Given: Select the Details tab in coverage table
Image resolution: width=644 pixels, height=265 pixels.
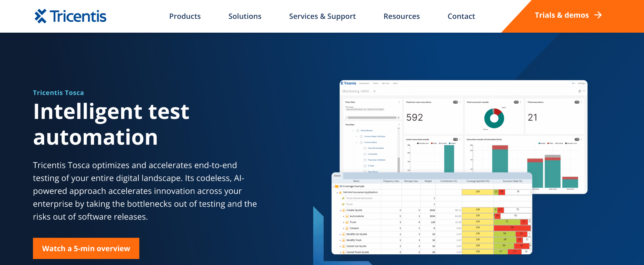Looking at the screenshot, I should pyautogui.click(x=337, y=176).
